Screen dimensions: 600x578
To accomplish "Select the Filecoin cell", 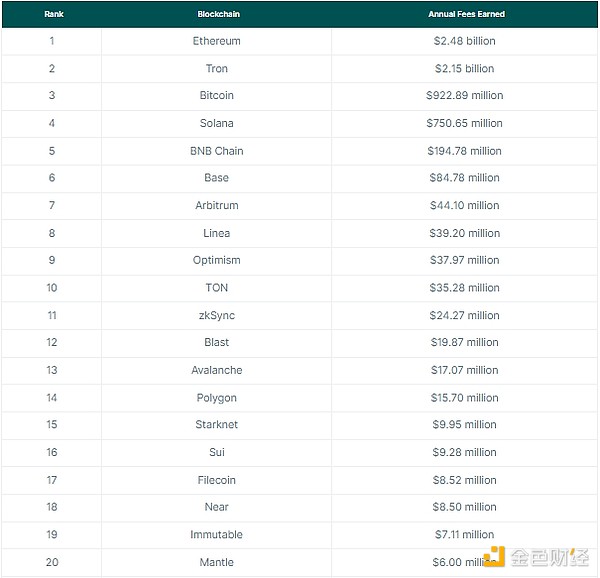I will coord(217,480).
